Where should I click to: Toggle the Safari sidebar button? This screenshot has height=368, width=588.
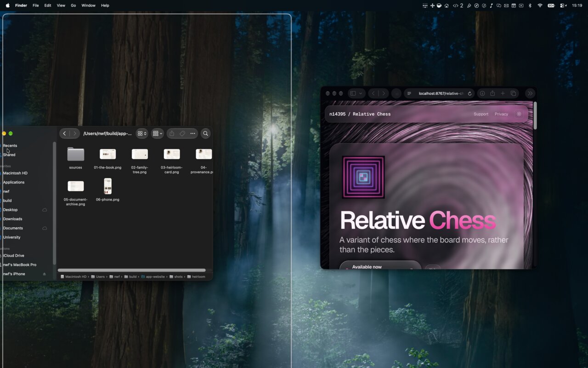[x=353, y=93]
